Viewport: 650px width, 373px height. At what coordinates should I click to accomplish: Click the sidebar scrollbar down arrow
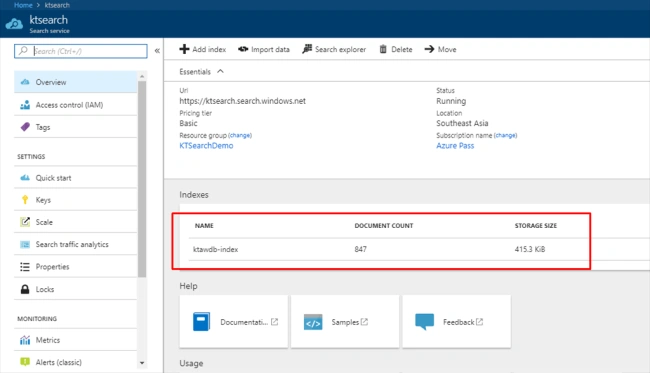point(142,363)
